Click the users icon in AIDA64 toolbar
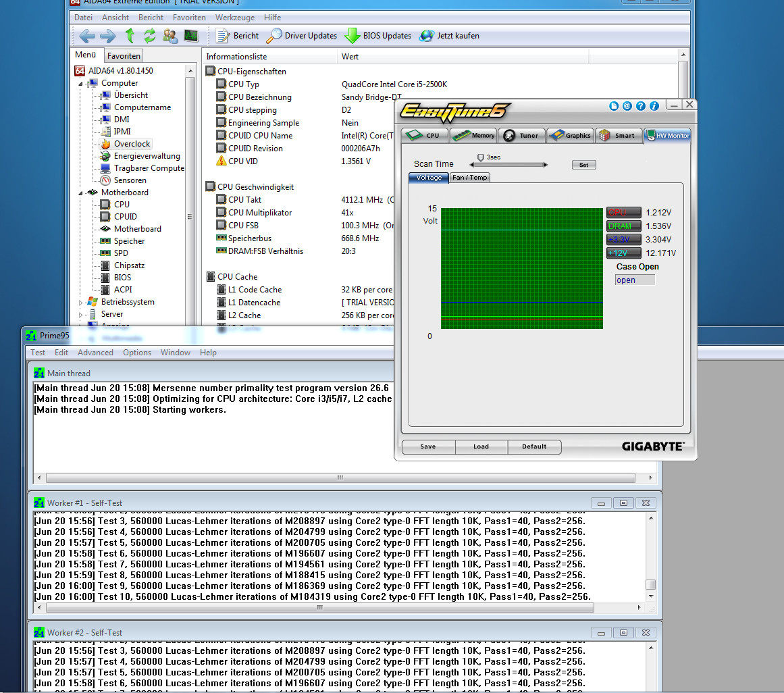Screen dimensions: 784x693 click(170, 36)
